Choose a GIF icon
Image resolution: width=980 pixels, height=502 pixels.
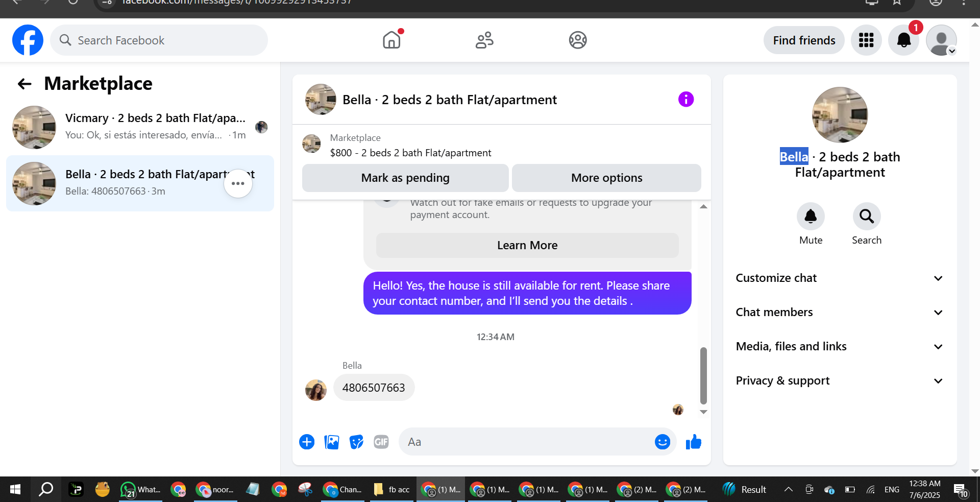(x=381, y=442)
